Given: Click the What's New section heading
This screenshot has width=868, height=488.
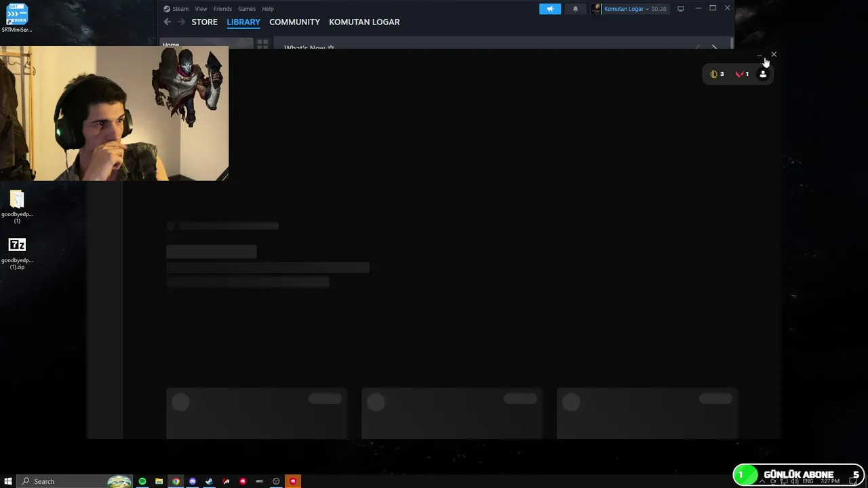Looking at the screenshot, I should [304, 47].
